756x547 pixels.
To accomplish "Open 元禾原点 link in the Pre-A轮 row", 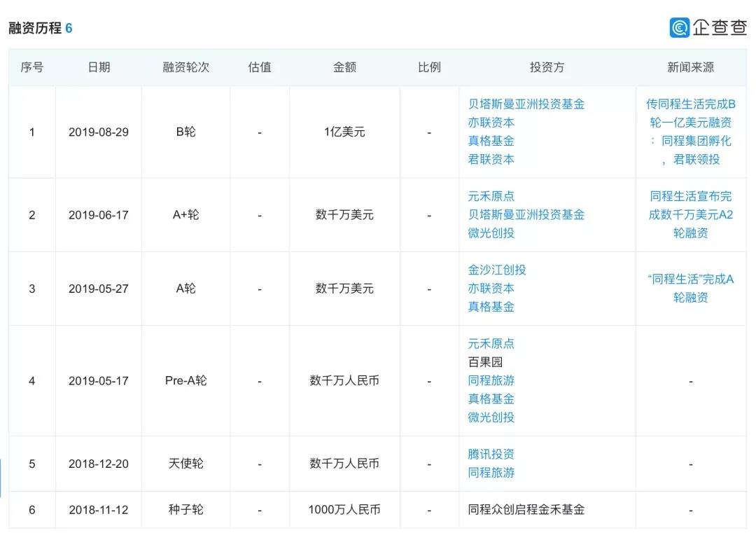I will click(491, 344).
